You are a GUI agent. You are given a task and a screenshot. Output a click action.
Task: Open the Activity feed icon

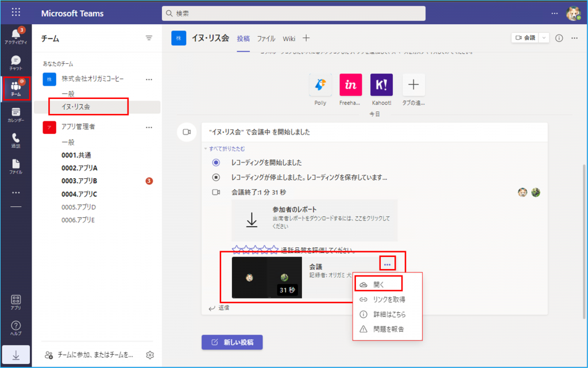[16, 36]
